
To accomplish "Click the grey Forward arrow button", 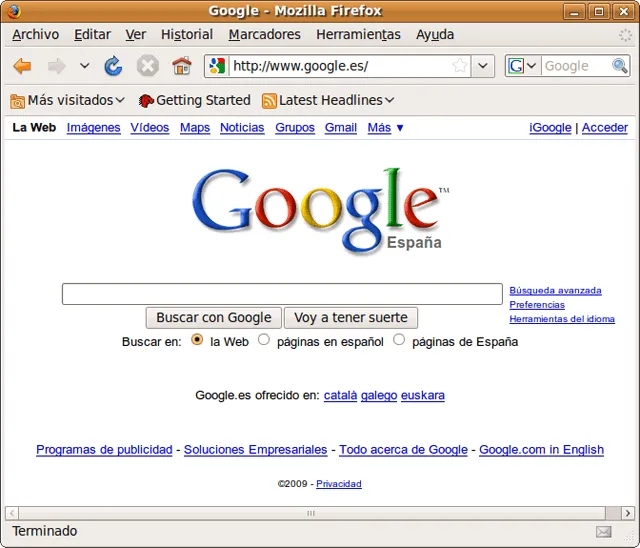I will 56,66.
